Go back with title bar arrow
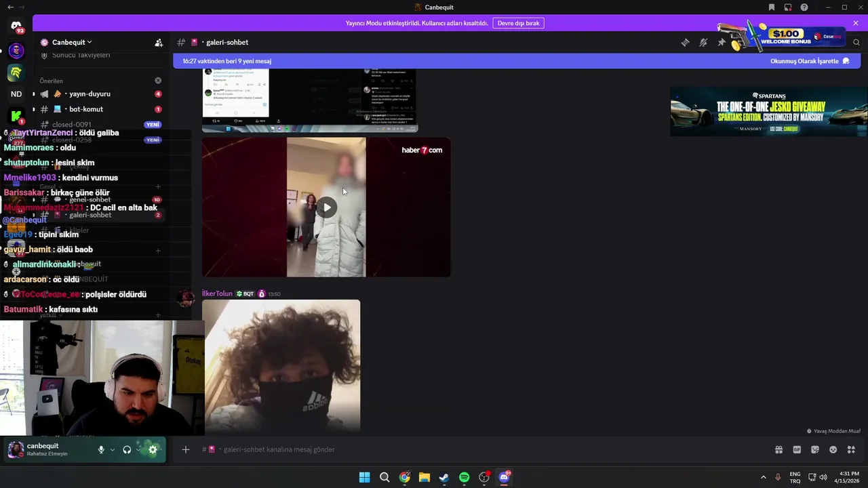Image resolution: width=868 pixels, height=488 pixels. coord(10,7)
